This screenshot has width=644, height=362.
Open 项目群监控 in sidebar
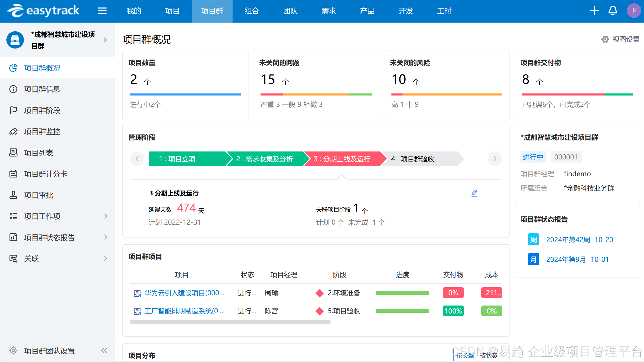point(42,132)
